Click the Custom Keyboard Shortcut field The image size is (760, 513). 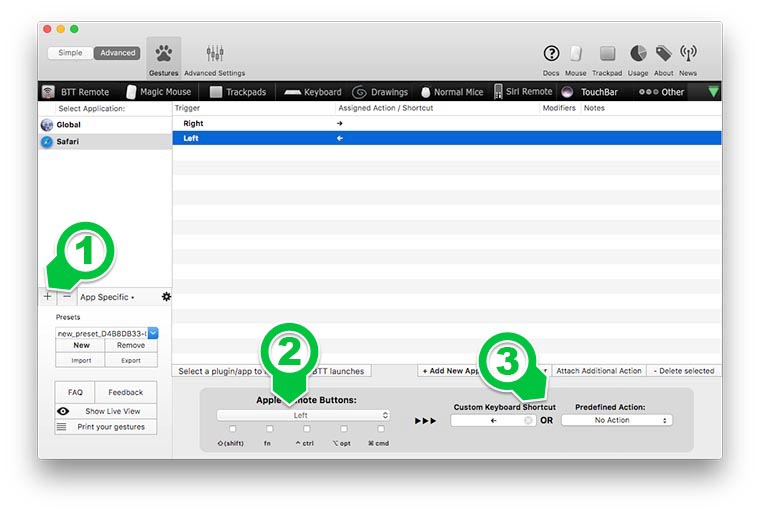(x=493, y=420)
